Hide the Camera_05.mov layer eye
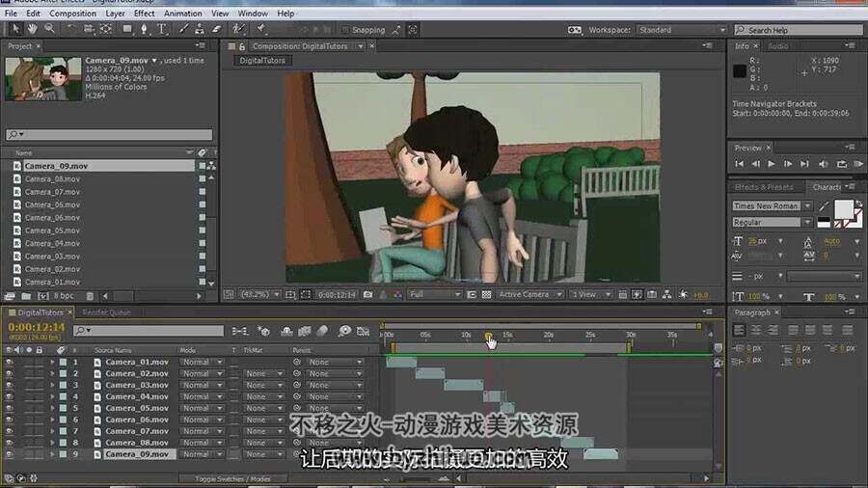The image size is (868, 488). (10, 408)
